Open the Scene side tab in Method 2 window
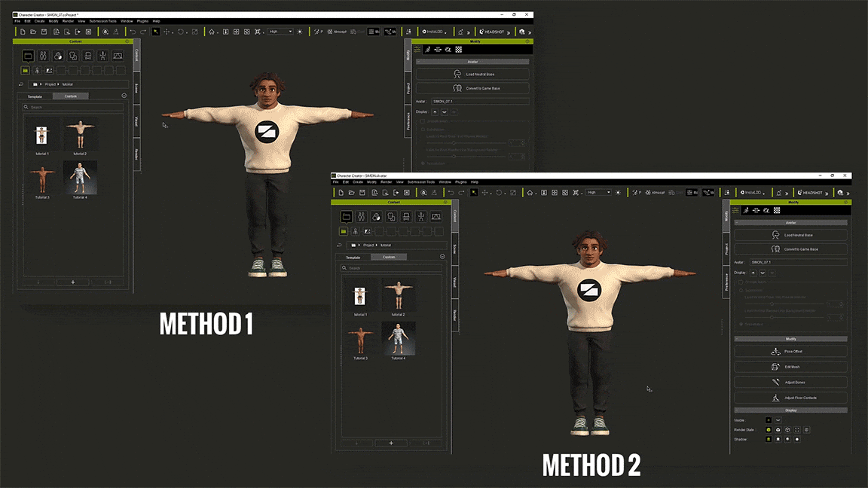This screenshot has height=488, width=868. pos(455,249)
